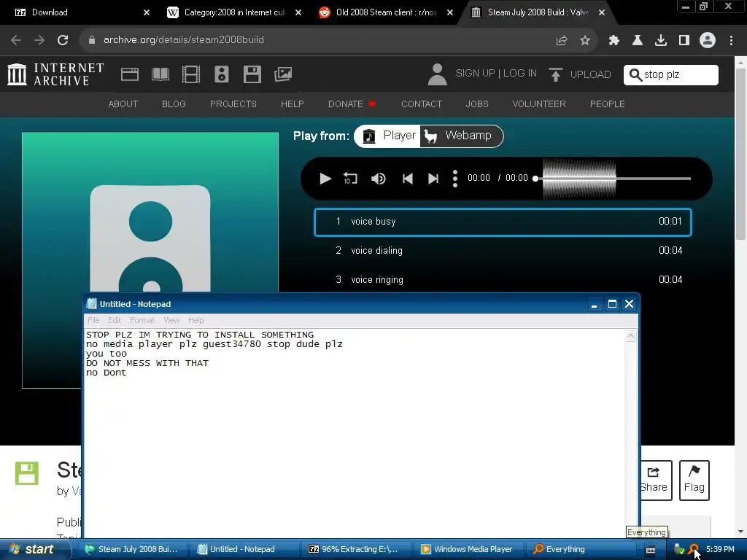This screenshot has height=560, width=747.
Task: Click the Share button
Action: click(x=656, y=480)
